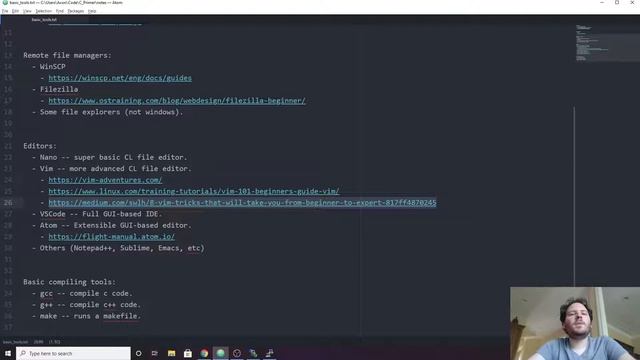
Task: Click the 'make -- runs a makefile.' line
Action: (x=86, y=316)
